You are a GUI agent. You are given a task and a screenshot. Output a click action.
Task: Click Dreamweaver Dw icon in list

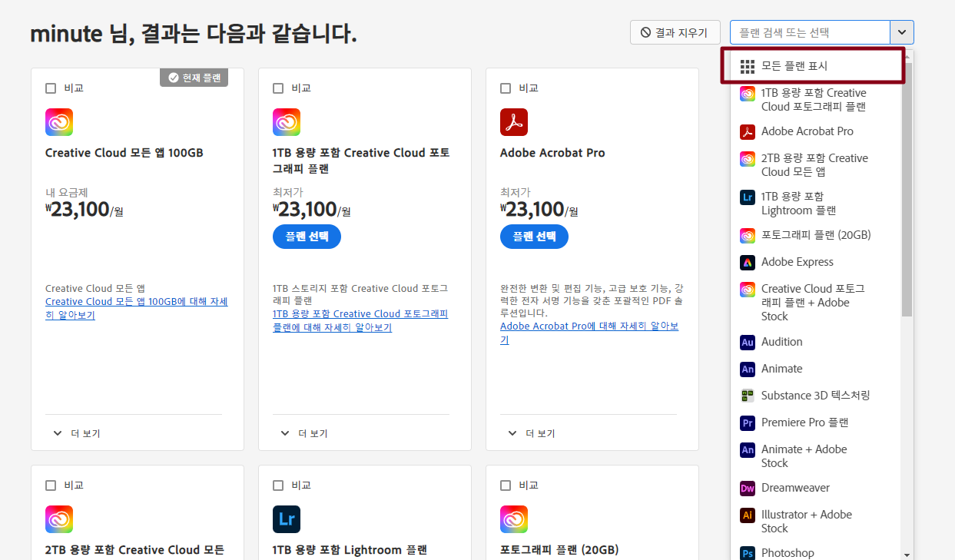point(748,489)
